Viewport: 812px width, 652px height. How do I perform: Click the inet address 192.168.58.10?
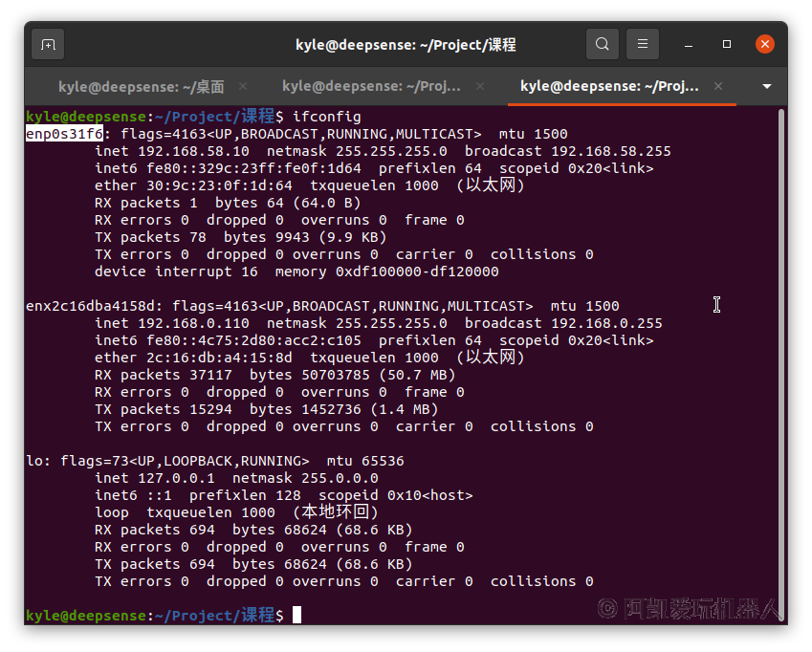pos(189,151)
